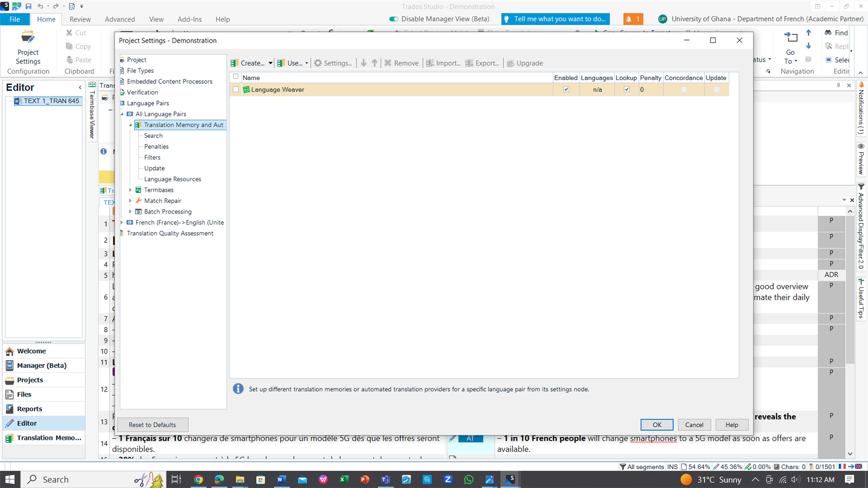Open Microsoft Word from the taskbar

[x=282, y=479]
